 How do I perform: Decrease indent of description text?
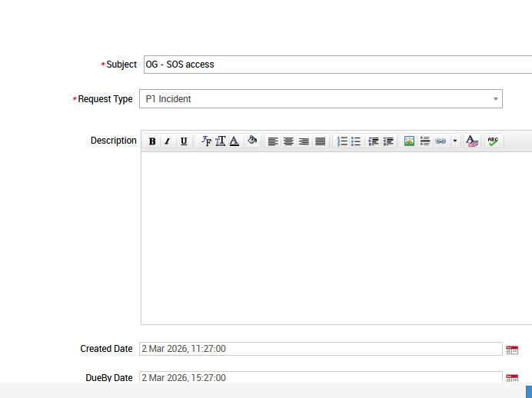pyautogui.click(x=373, y=141)
